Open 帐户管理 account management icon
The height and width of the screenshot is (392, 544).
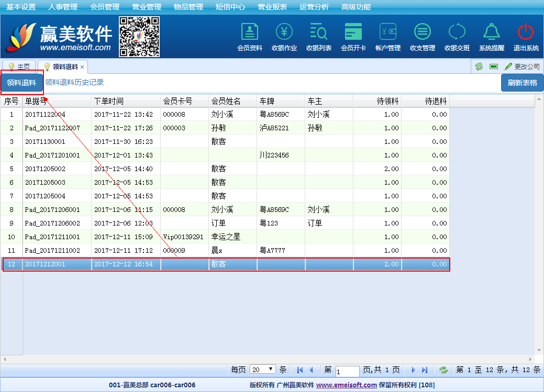click(388, 32)
